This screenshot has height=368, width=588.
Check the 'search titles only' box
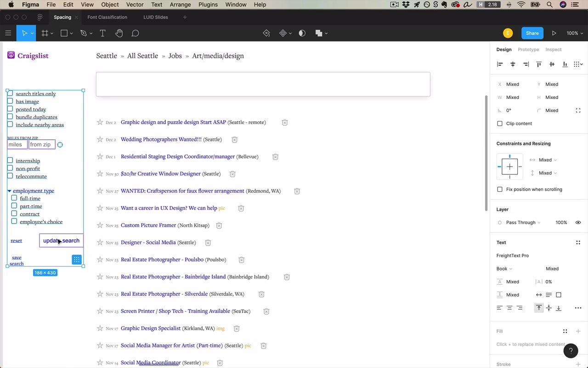10,93
